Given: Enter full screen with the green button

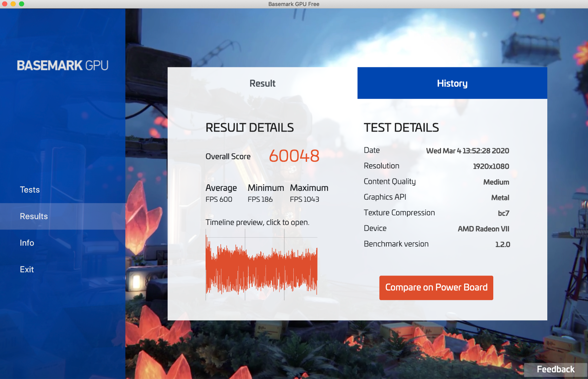Looking at the screenshot, I should pos(21,4).
